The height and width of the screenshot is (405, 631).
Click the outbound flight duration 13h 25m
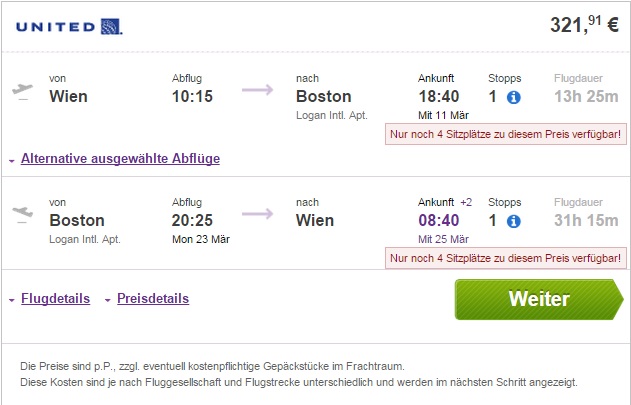point(588,97)
